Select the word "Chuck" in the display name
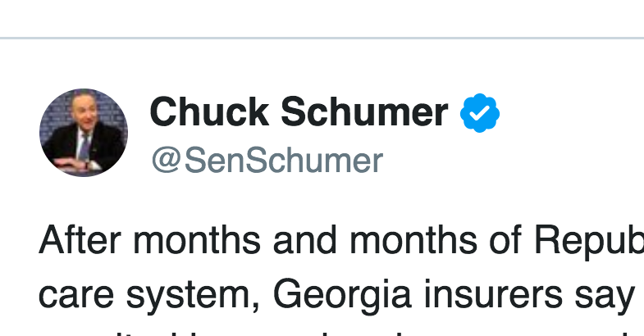Image resolution: width=644 pixels, height=336 pixels. tap(209, 112)
